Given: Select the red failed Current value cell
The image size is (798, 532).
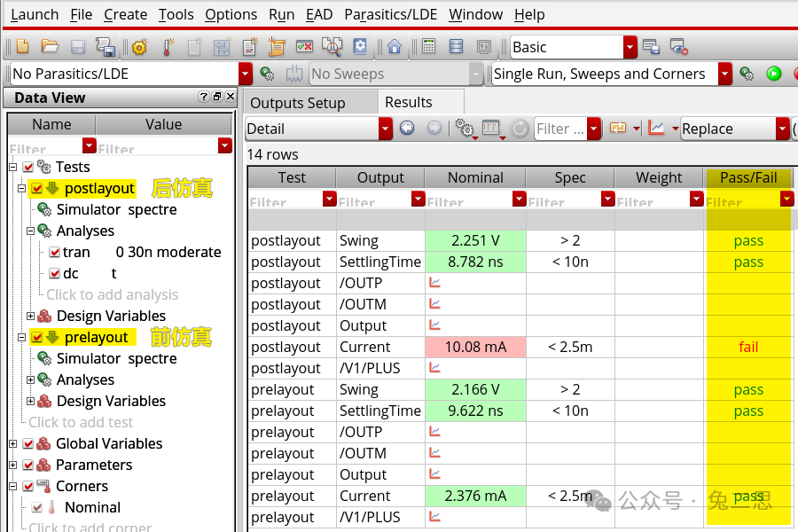Looking at the screenshot, I should (475, 347).
